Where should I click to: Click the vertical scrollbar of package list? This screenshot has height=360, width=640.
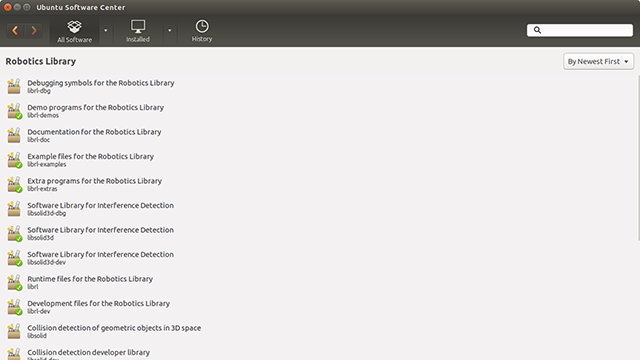[x=638, y=158]
